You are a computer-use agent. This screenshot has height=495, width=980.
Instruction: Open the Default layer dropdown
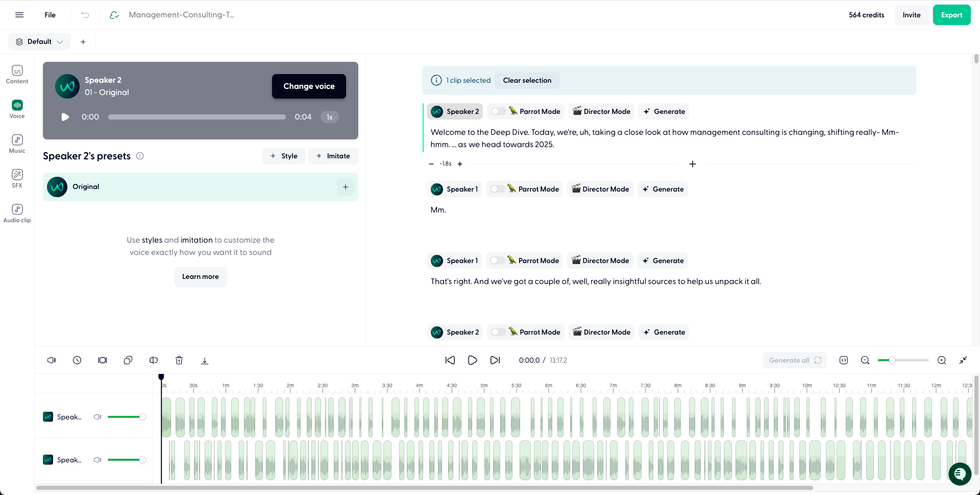tap(39, 41)
